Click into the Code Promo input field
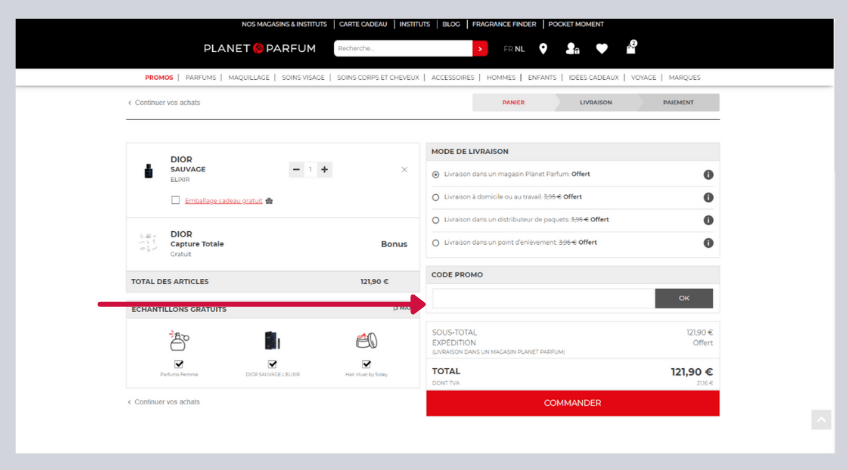The height and width of the screenshot is (470, 847). coord(541,298)
